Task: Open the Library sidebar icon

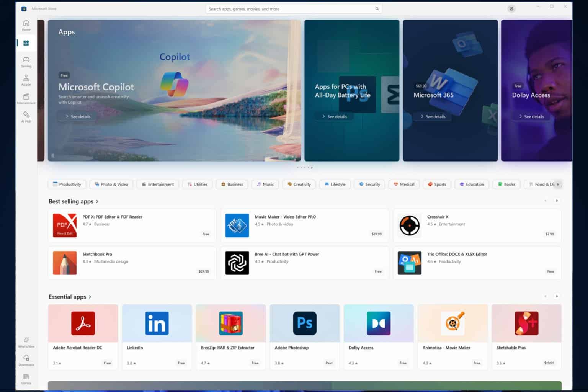Action: point(26,379)
